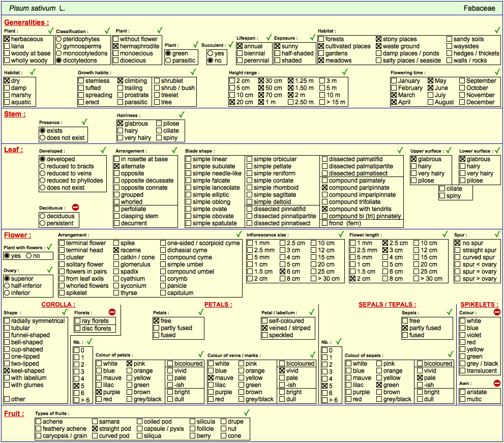Screen dimensions: 504x443
Task: Click the green checkmark beside Classification
Action: [107, 31]
